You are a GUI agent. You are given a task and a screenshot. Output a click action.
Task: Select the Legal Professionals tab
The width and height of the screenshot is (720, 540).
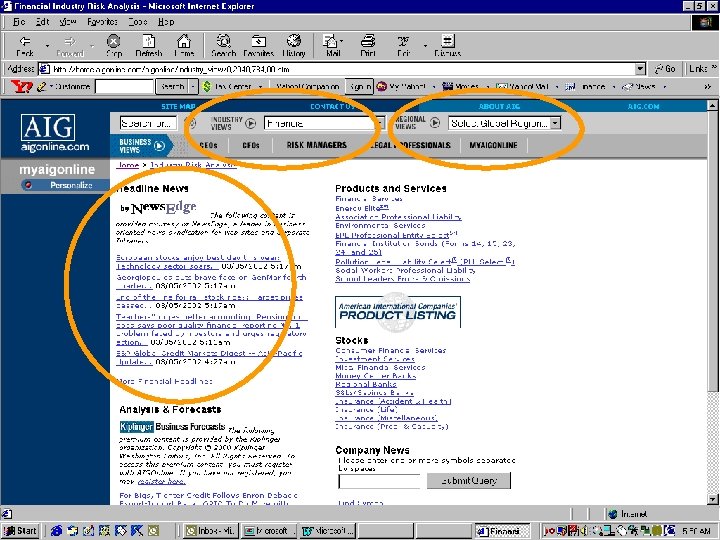(410, 145)
